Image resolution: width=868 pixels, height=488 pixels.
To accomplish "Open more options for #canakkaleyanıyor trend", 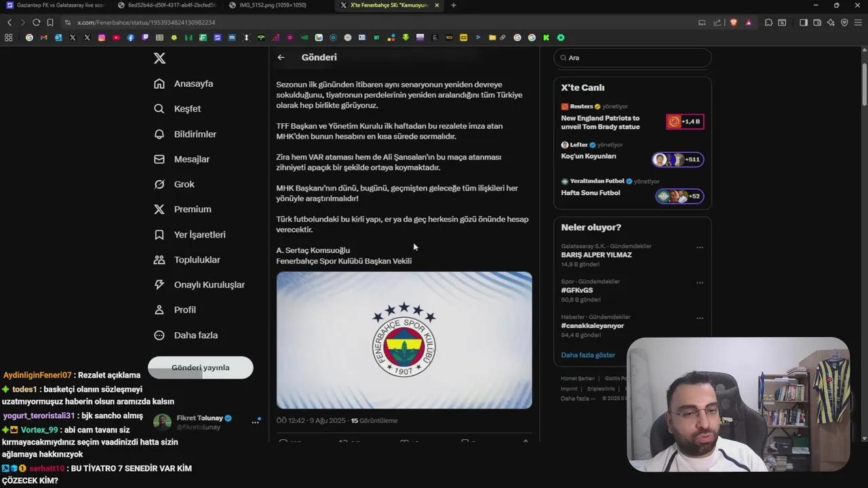I will [x=700, y=318].
